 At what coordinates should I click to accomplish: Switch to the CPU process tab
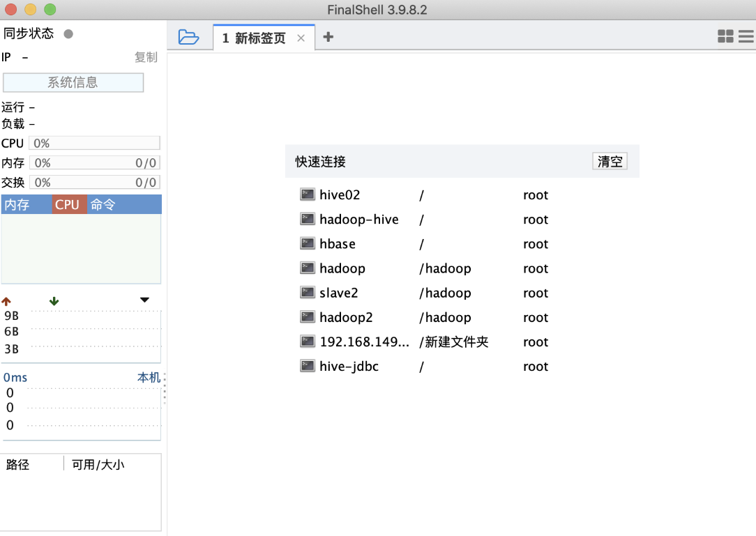(x=70, y=204)
